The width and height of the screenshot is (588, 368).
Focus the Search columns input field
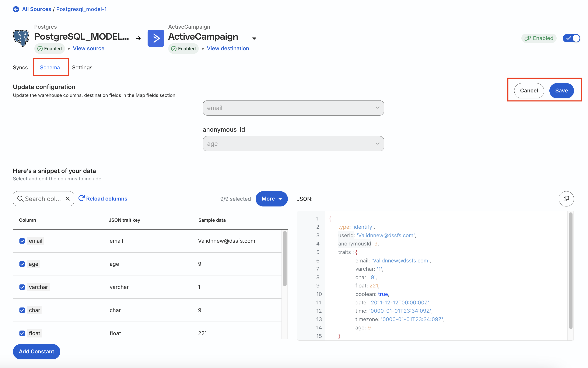pos(43,199)
